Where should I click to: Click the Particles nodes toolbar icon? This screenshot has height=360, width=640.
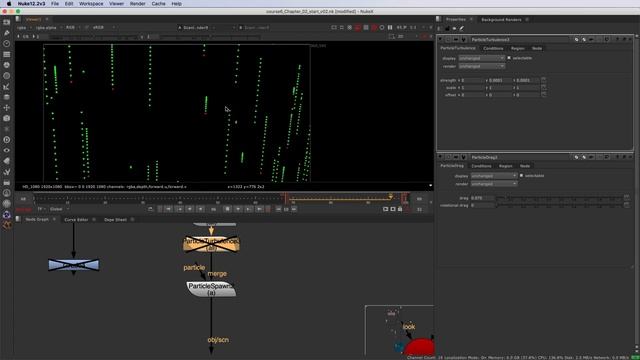tap(7, 129)
